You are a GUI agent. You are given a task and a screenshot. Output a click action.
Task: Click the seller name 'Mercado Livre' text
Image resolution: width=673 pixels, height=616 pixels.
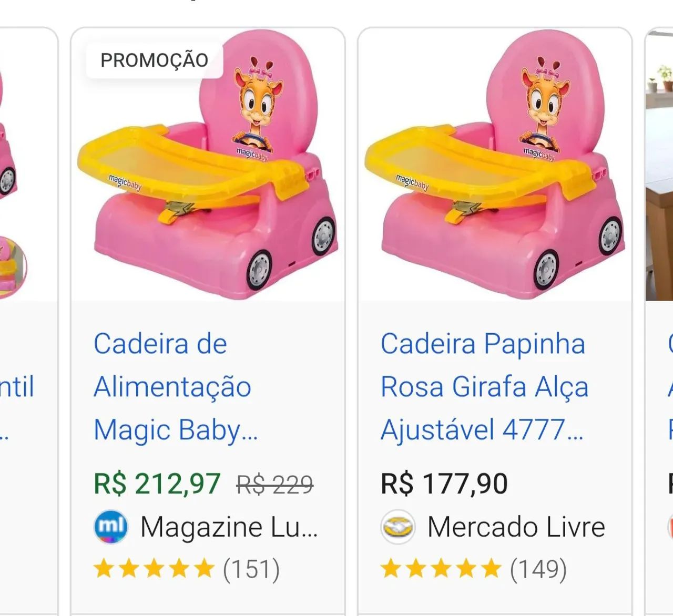tap(516, 526)
